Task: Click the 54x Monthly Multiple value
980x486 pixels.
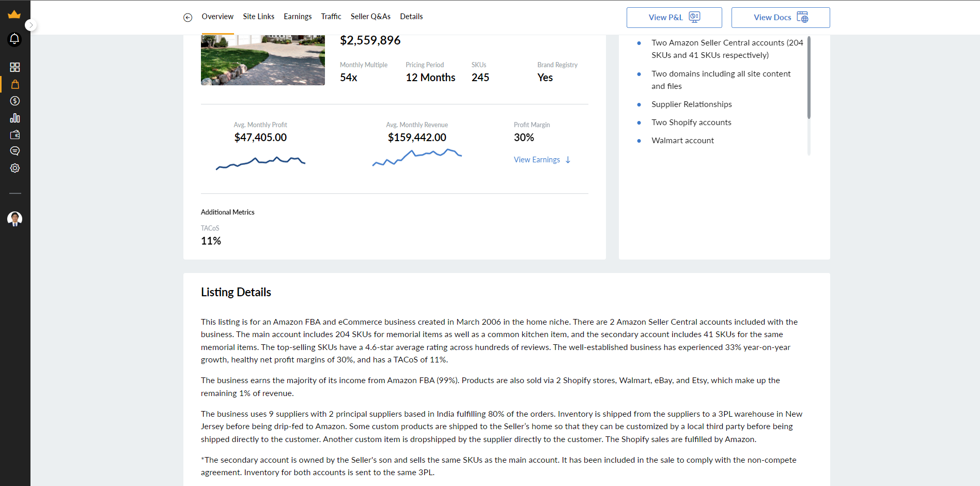Action: [349, 78]
